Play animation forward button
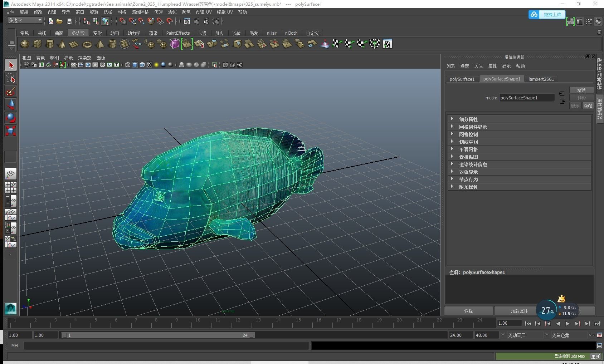Viewport: 604px width, 364px height. (568, 323)
